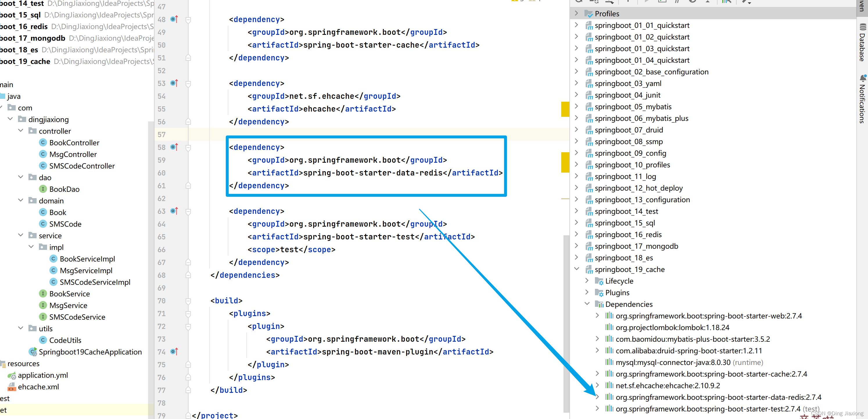Click the Notifications bell icon
The height and width of the screenshot is (419, 868).
(x=862, y=78)
